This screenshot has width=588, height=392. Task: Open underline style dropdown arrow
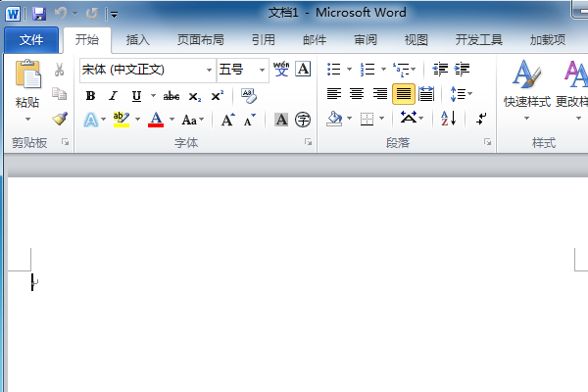(x=153, y=96)
